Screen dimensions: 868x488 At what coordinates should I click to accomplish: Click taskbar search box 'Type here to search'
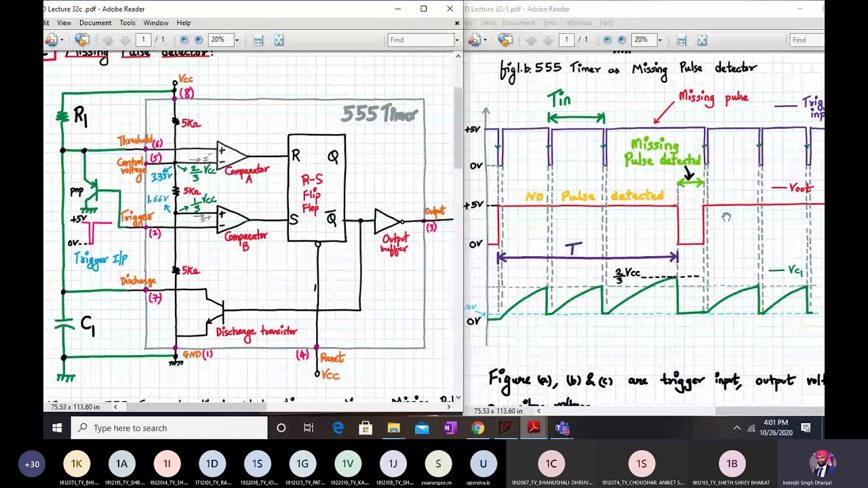coord(170,428)
